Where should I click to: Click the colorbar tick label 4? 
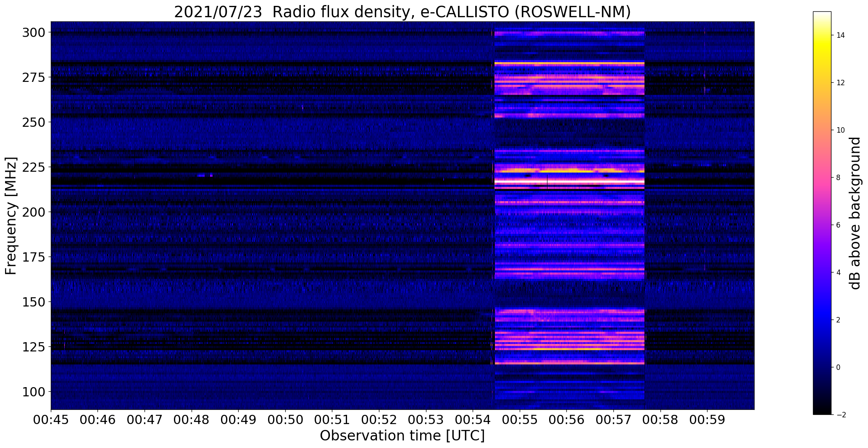(838, 272)
